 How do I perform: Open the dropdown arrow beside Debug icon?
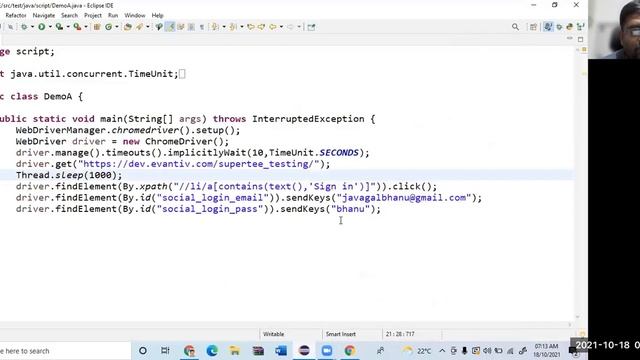[32, 27]
